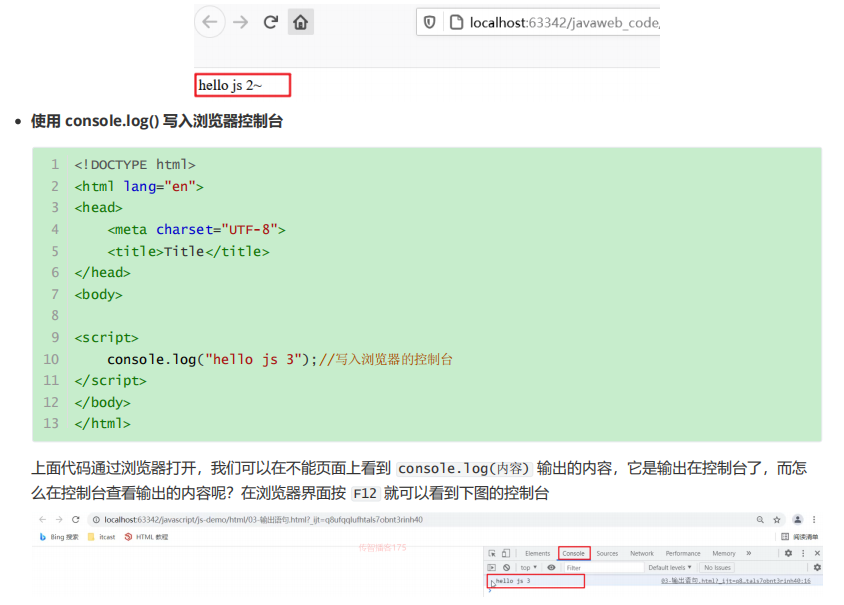
Task: Click the <title>Title</title> code line
Action: point(188,251)
